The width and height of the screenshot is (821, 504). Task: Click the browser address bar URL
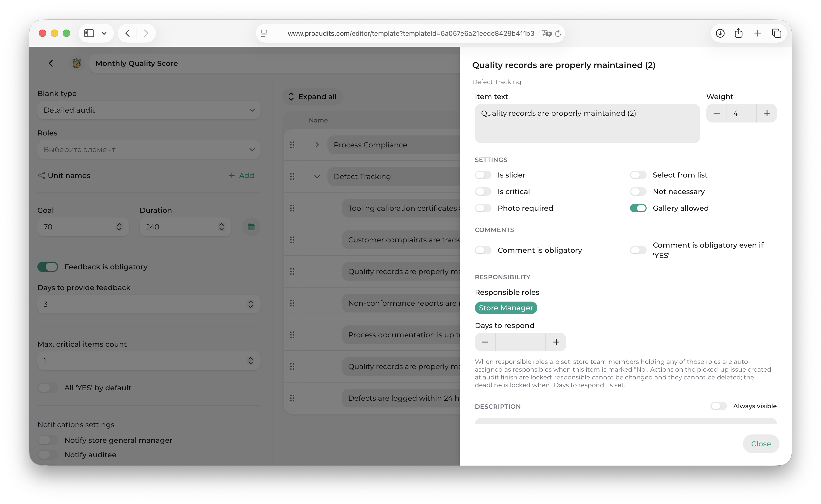(x=411, y=33)
